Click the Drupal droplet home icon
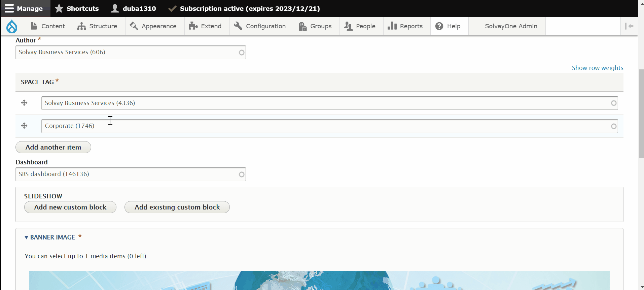The width and height of the screenshot is (644, 290). coord(12,26)
